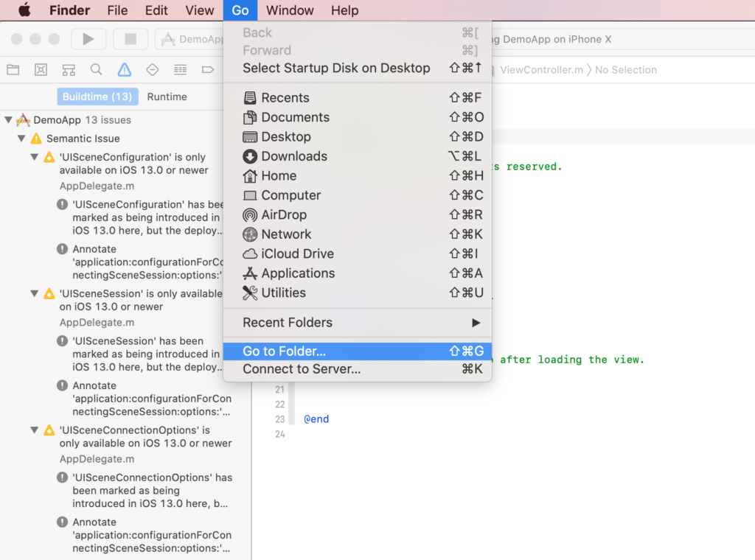Select 'UISceneConnectionOptions' has been marked note
This screenshot has height=560, width=755.
[145, 490]
